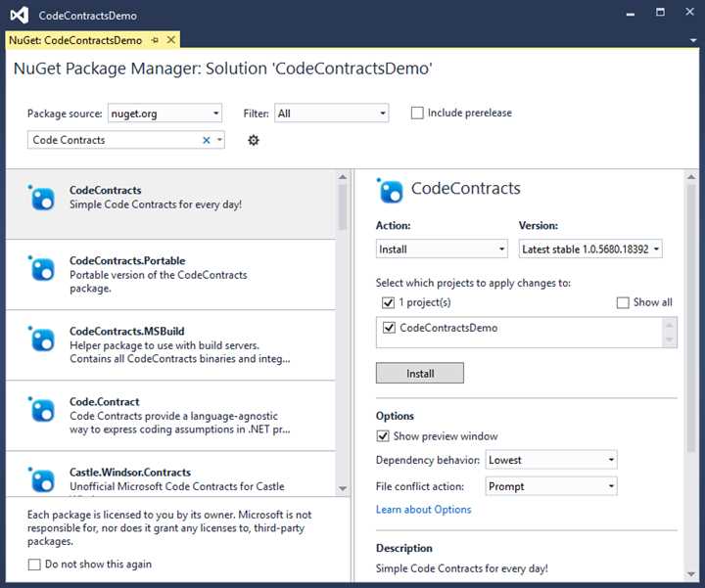Click the Install button
The image size is (705, 588).
click(419, 374)
